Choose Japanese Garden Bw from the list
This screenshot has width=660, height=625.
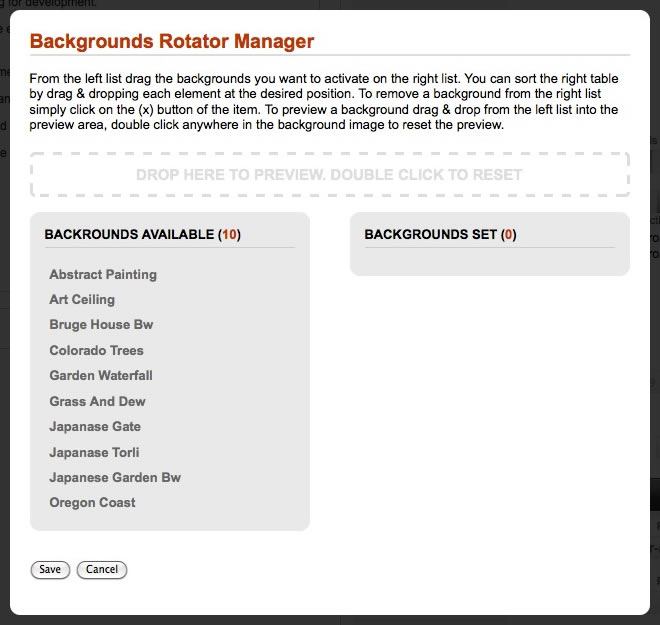pos(115,477)
